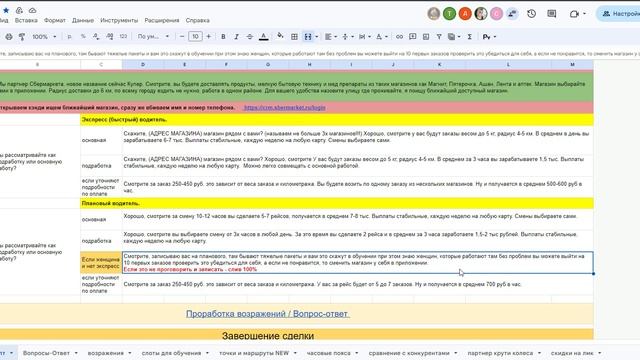The height and width of the screenshot is (360, 640).
Task: Switch to часовые пояса sheet tab
Action: tap(332, 353)
